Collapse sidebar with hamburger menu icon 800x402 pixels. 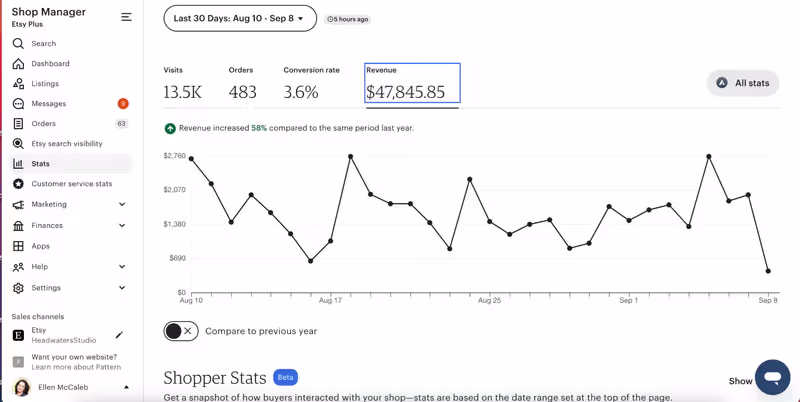point(126,17)
